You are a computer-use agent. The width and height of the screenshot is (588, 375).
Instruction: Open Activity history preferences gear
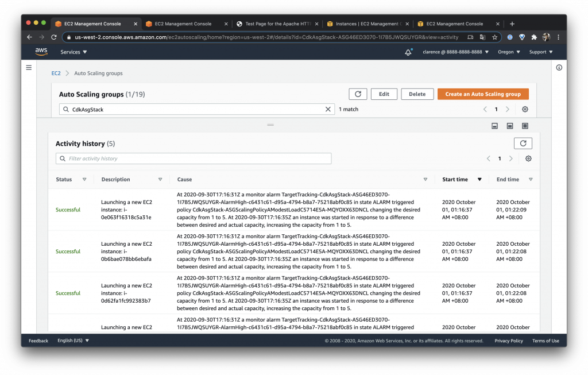(x=528, y=158)
